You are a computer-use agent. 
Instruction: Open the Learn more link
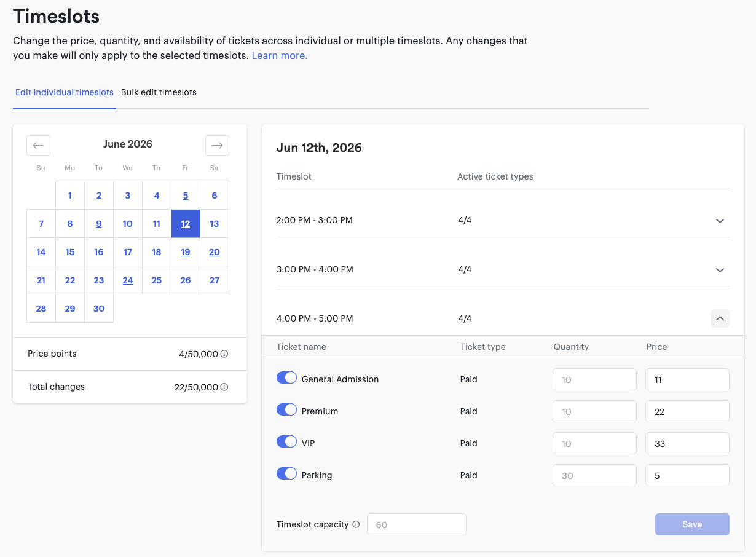280,55
